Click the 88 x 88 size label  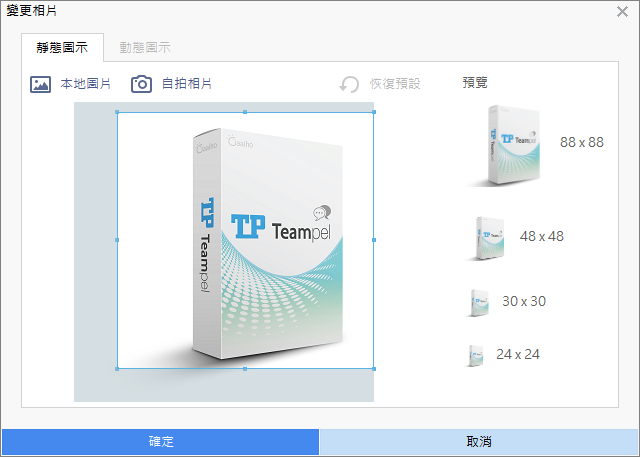[x=582, y=142]
